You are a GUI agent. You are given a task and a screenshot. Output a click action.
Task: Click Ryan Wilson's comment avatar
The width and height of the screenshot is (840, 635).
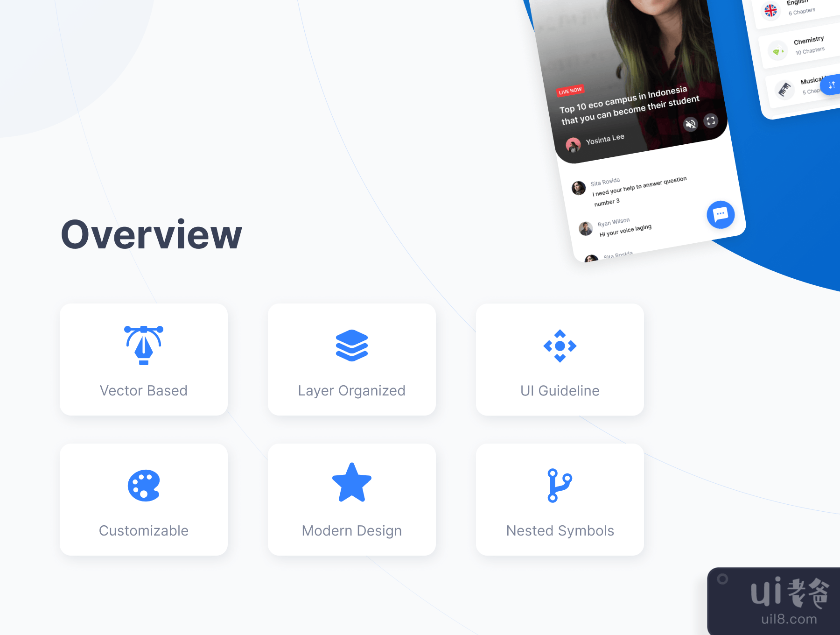pos(586,228)
